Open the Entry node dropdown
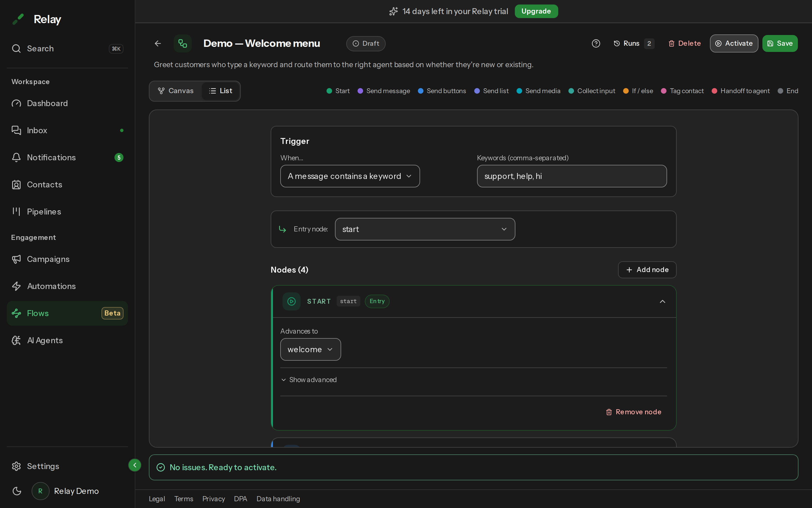Screen dimensions: 812x508 (x=425, y=229)
